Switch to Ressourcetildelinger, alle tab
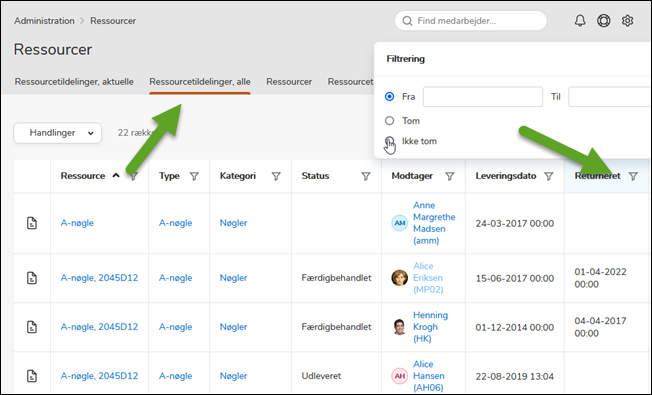Screen dimensions: 652x395 pos(200,81)
